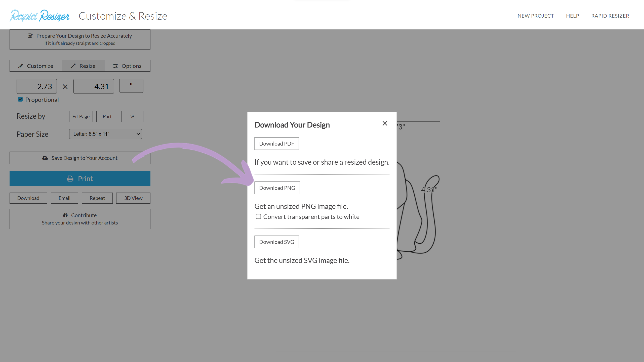Click the Download PDF button
Image resolution: width=644 pixels, height=362 pixels.
click(x=276, y=144)
